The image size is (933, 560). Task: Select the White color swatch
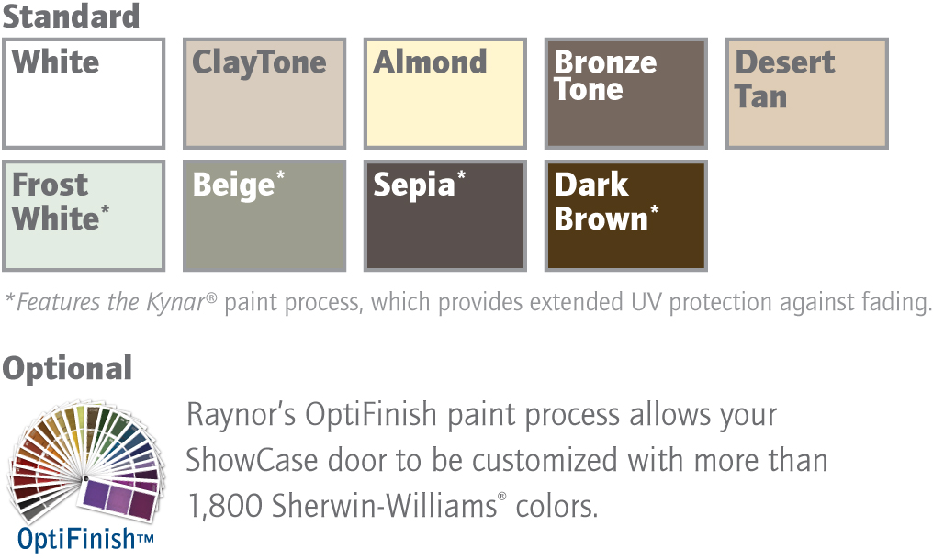point(84,94)
